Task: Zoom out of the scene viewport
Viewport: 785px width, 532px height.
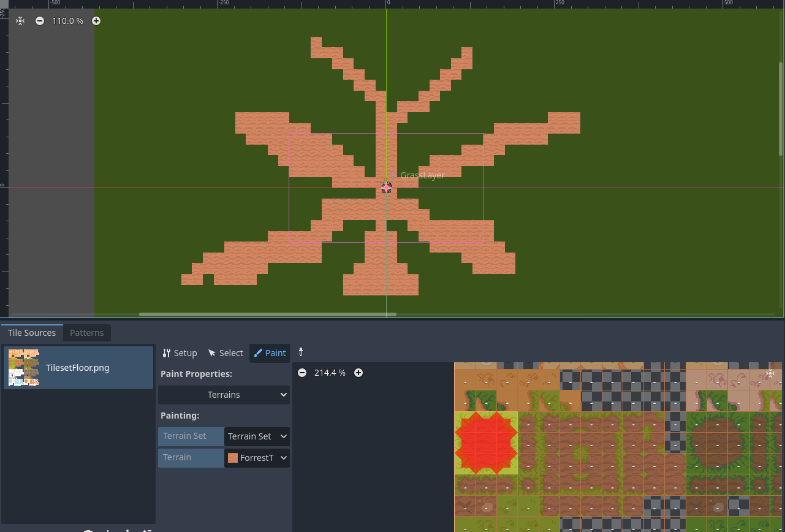Action: pos(40,21)
